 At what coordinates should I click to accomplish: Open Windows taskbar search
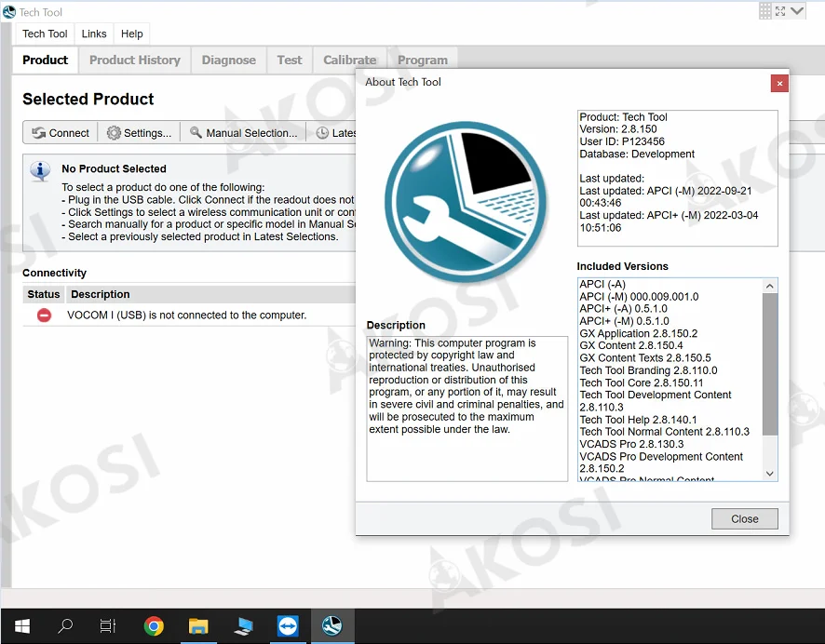[65, 626]
